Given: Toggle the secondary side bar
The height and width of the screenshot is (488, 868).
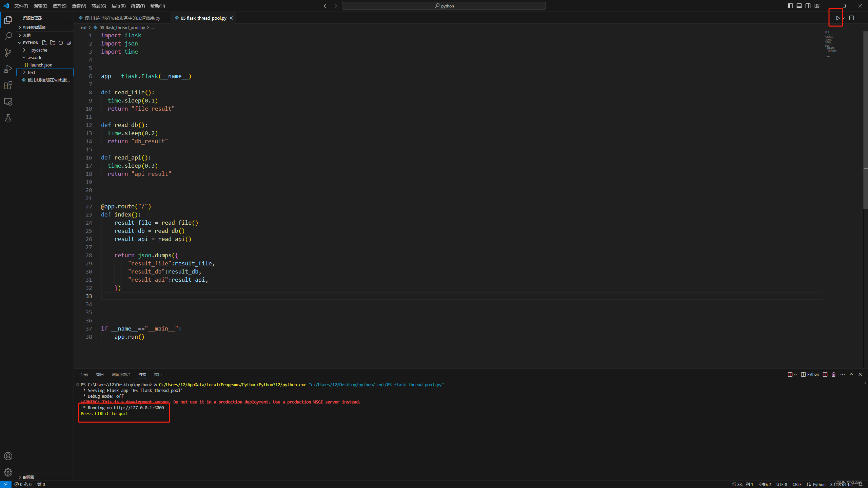Looking at the screenshot, I should [x=808, y=6].
